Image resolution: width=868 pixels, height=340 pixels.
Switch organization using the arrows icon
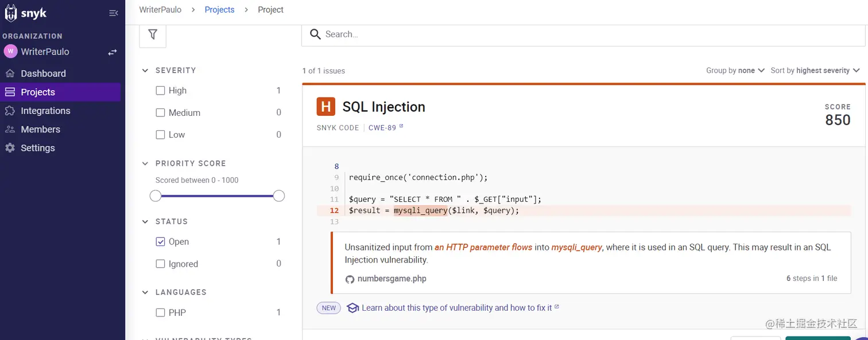[113, 52]
